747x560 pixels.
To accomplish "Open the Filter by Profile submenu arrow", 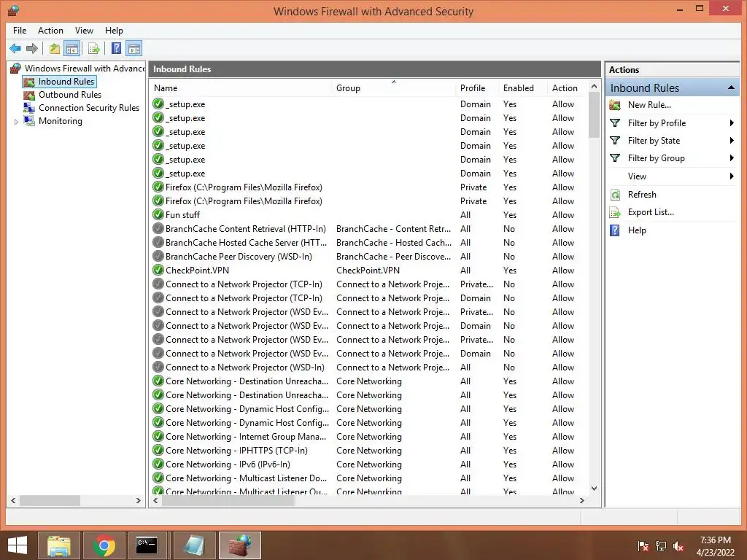I will 732,122.
